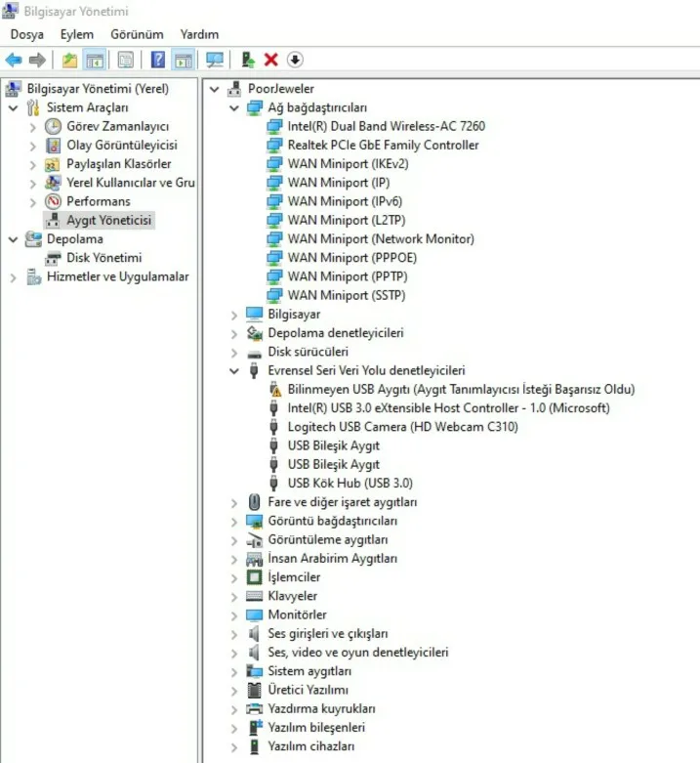
Task: Collapse the Depolama node
Action: 14,239
